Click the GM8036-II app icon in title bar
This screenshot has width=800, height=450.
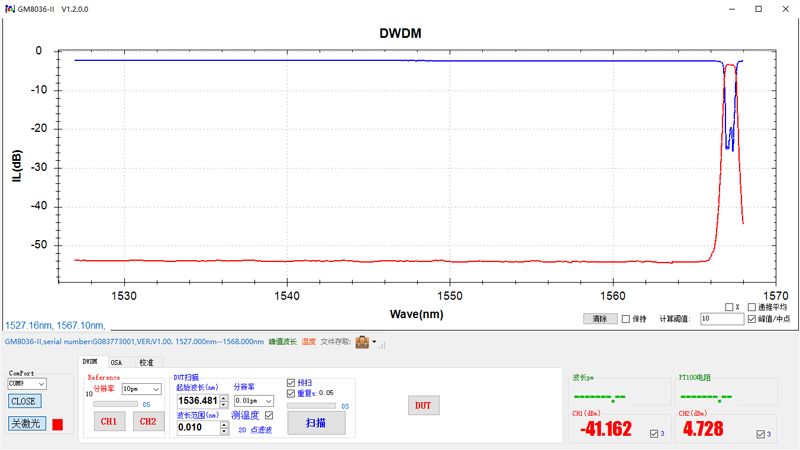(9, 9)
